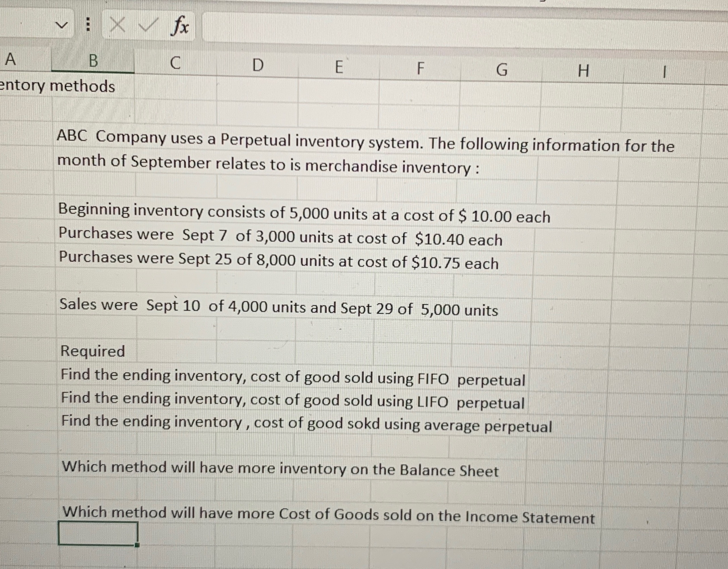This screenshot has height=569, width=728.
Task: Expand the Name Box dropdown arrow
Action: point(61,25)
